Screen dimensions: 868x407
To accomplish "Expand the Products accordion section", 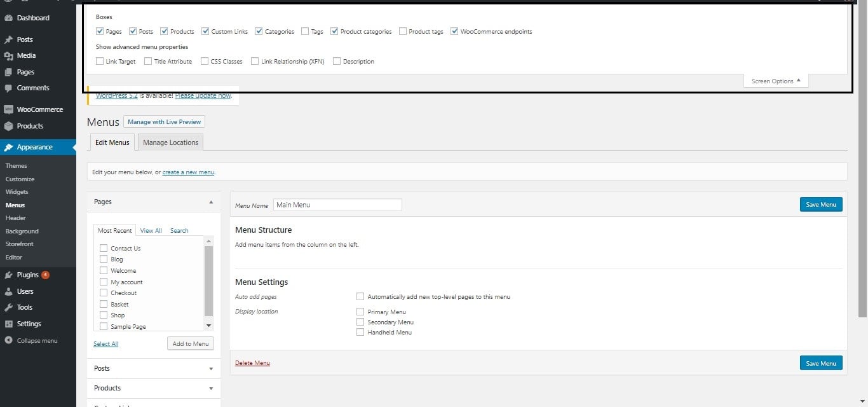I will [x=211, y=388].
